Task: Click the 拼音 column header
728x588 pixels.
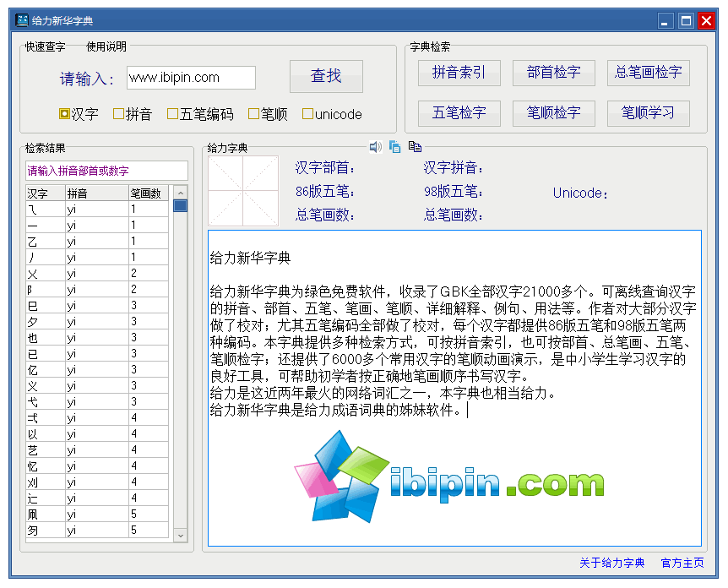Action: coord(97,193)
